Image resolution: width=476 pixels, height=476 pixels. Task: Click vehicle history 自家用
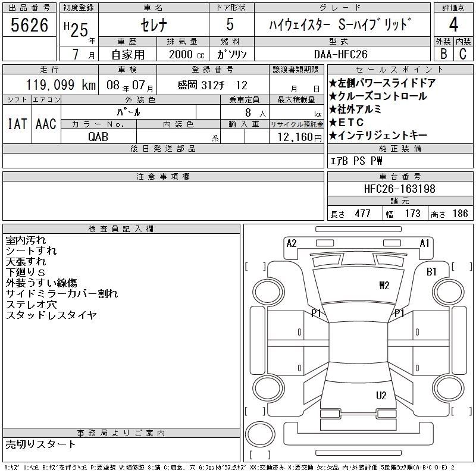(128, 55)
